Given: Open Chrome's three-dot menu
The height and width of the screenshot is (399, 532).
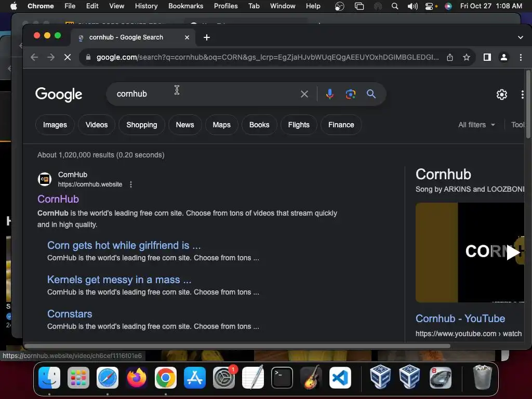Looking at the screenshot, I should tap(521, 57).
